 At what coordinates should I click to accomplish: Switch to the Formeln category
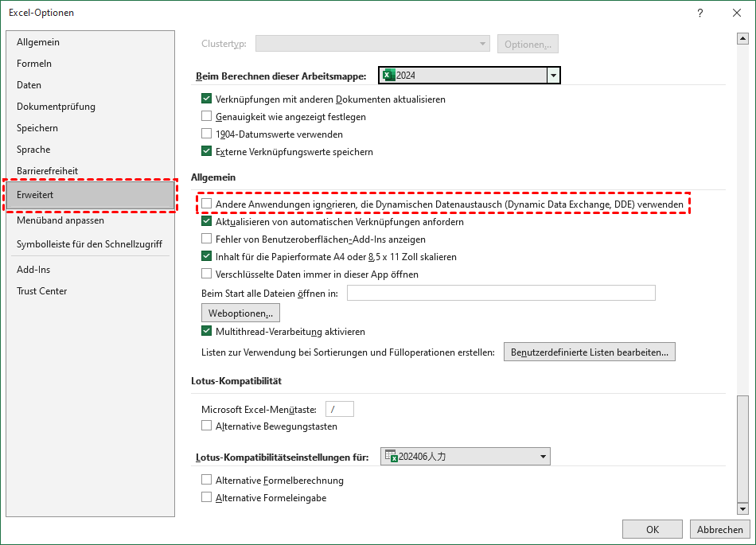(34, 63)
